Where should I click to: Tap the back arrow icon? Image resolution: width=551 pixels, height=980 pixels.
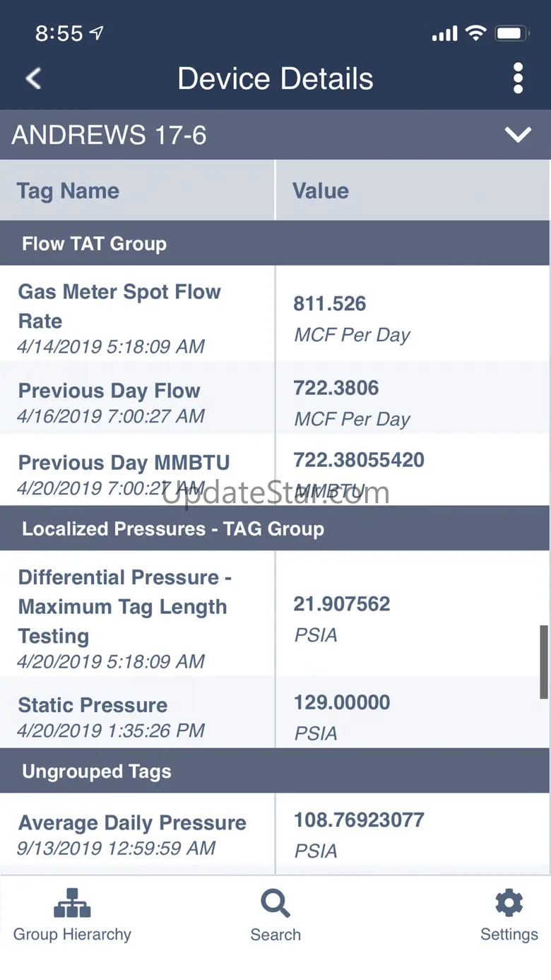[x=33, y=78]
